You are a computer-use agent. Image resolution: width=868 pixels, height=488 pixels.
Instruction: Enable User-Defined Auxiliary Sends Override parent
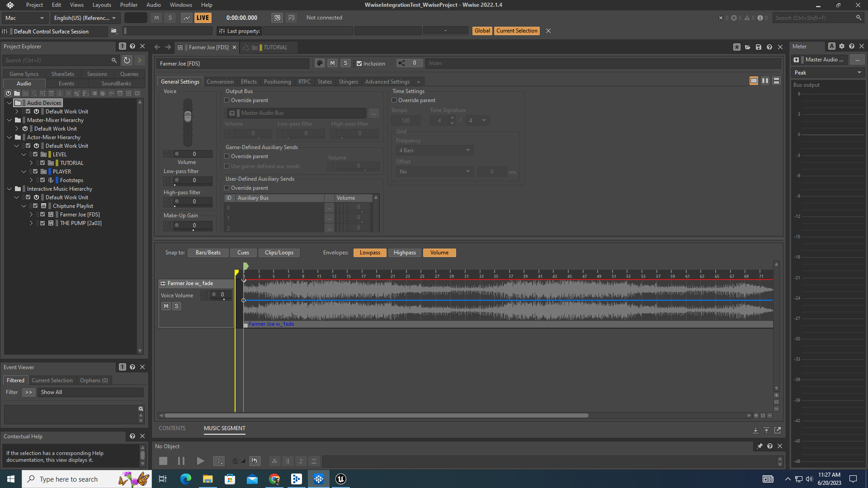click(x=227, y=188)
